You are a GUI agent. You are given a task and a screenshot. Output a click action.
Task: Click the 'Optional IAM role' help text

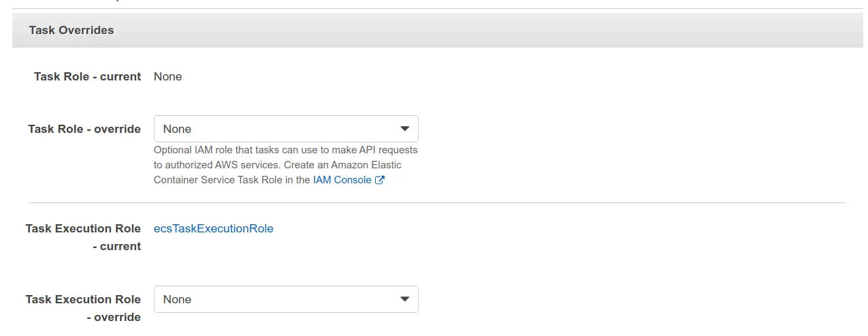pos(285,149)
